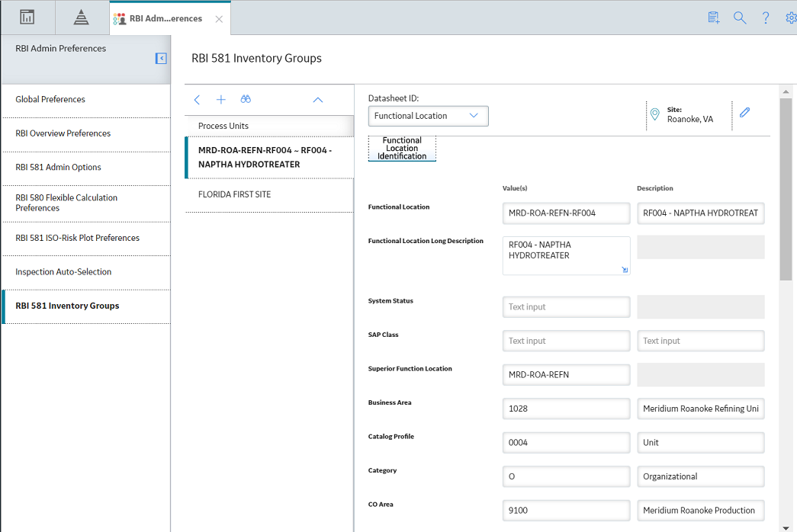Click the edit pencil icon
797x532 pixels.
pyautogui.click(x=744, y=112)
